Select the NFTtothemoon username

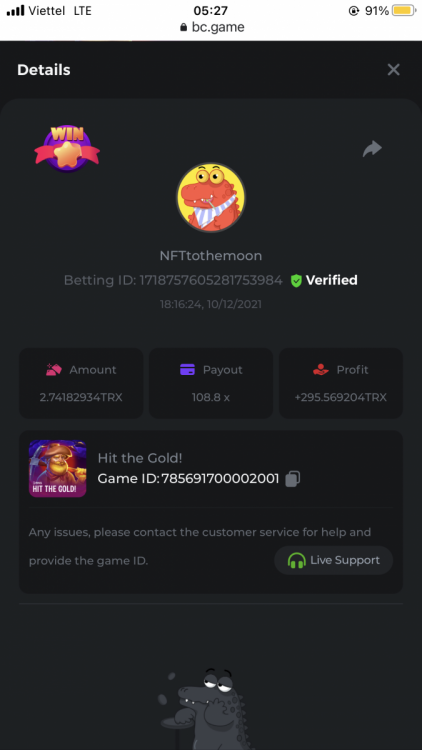(211, 256)
